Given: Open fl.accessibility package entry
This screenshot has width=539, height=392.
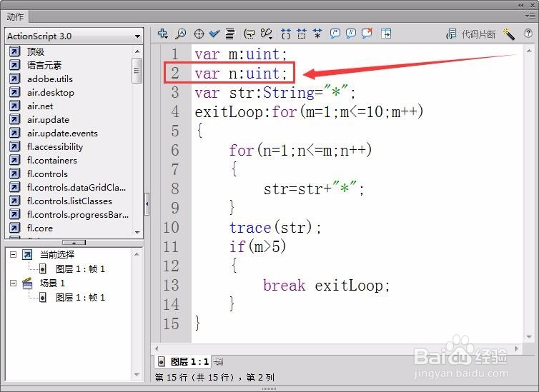Looking at the screenshot, I should [x=55, y=147].
